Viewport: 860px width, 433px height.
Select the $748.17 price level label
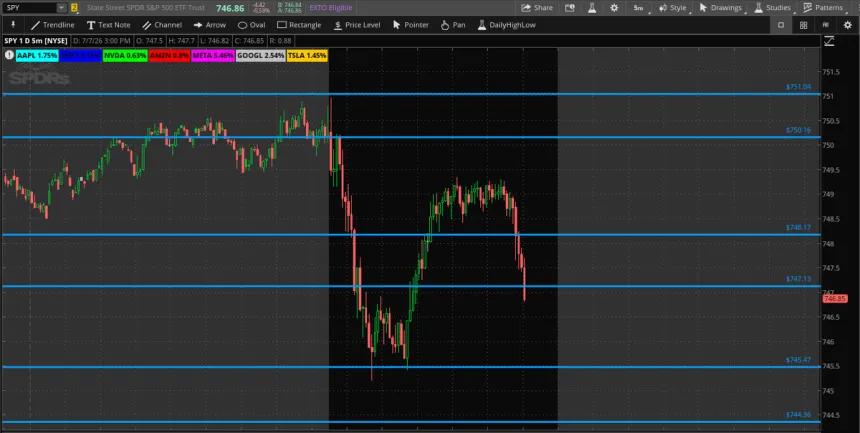(x=798, y=227)
